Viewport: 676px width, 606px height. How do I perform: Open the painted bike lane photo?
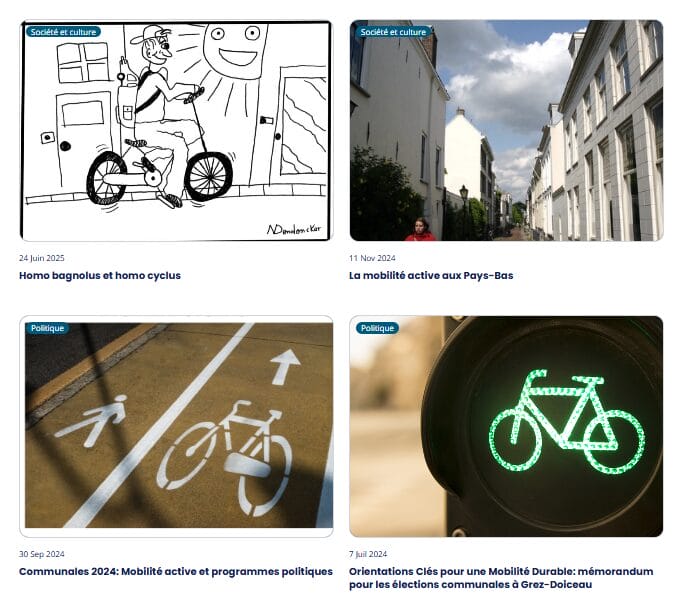(176, 426)
